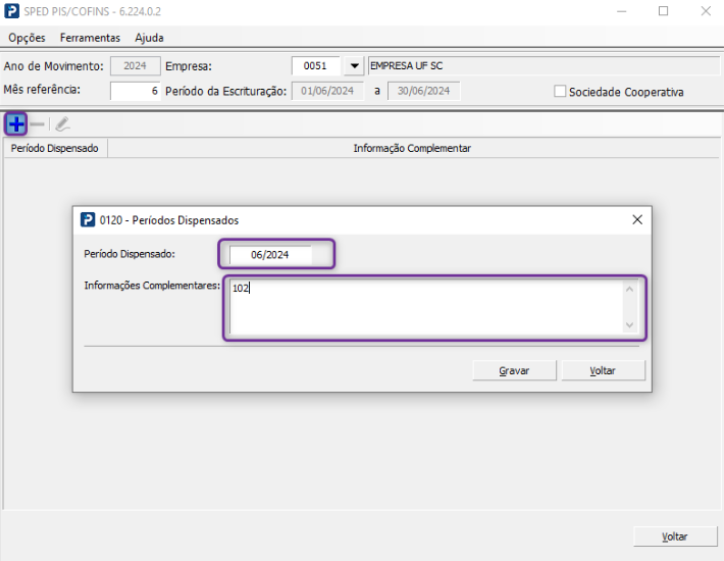Screen dimensions: 724x561
Task: Click the text area scroll down arrow
Action: click(x=629, y=325)
